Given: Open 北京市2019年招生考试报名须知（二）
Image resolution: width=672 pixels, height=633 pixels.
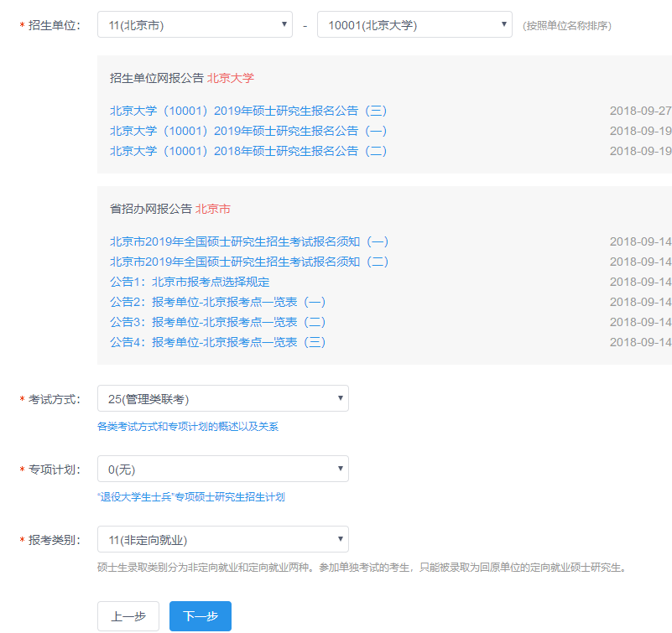Looking at the screenshot, I should pos(249,262).
